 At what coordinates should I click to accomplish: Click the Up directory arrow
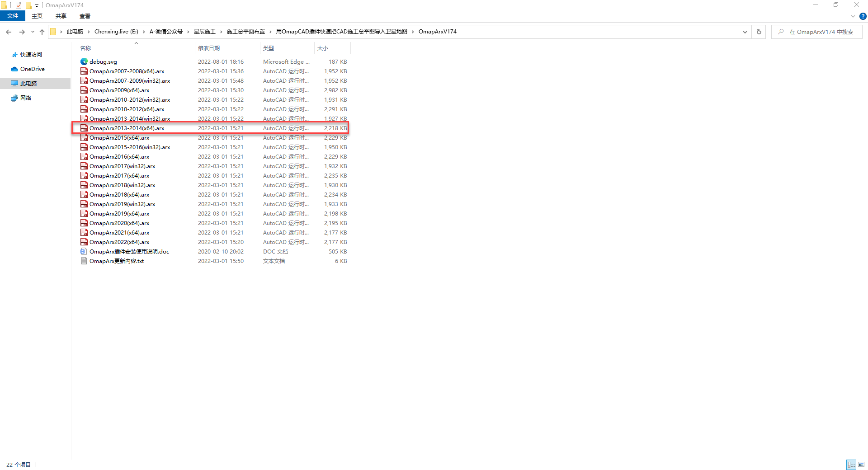pyautogui.click(x=42, y=32)
